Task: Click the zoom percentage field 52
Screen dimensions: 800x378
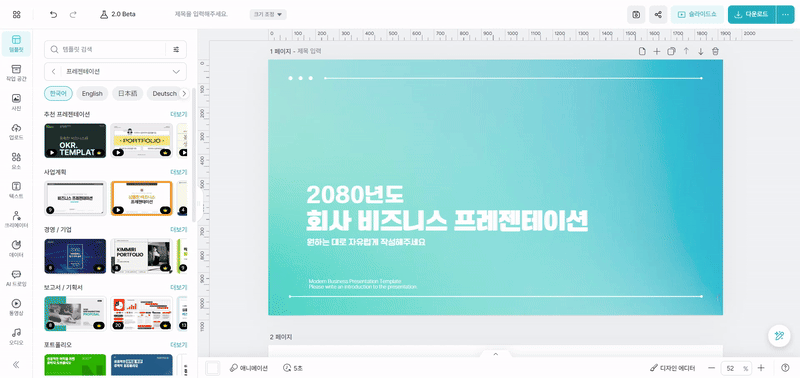Action: [x=731, y=368]
